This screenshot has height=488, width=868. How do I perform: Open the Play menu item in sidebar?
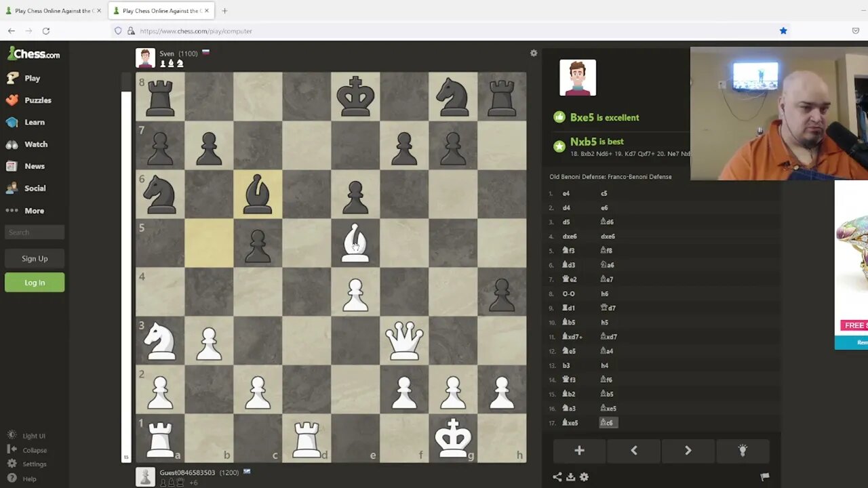(24, 78)
